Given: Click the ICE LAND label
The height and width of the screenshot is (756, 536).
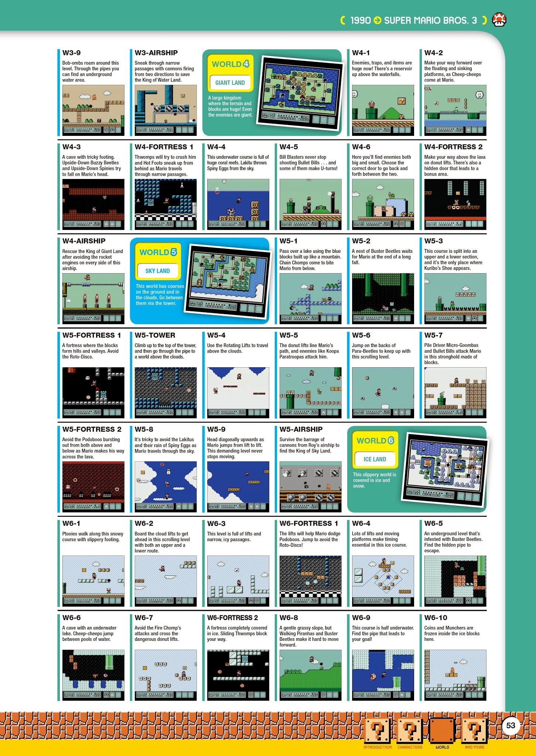Looking at the screenshot, I should (x=375, y=459).
